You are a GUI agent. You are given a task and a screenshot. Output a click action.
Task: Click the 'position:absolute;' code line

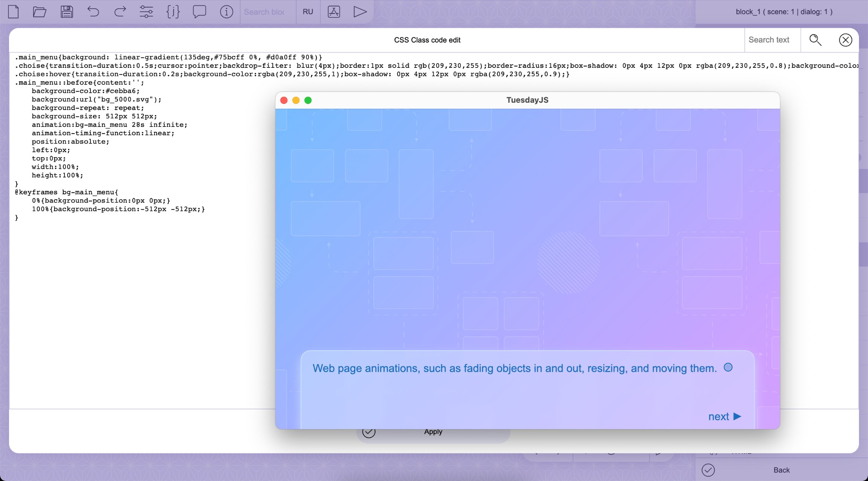[70, 142]
